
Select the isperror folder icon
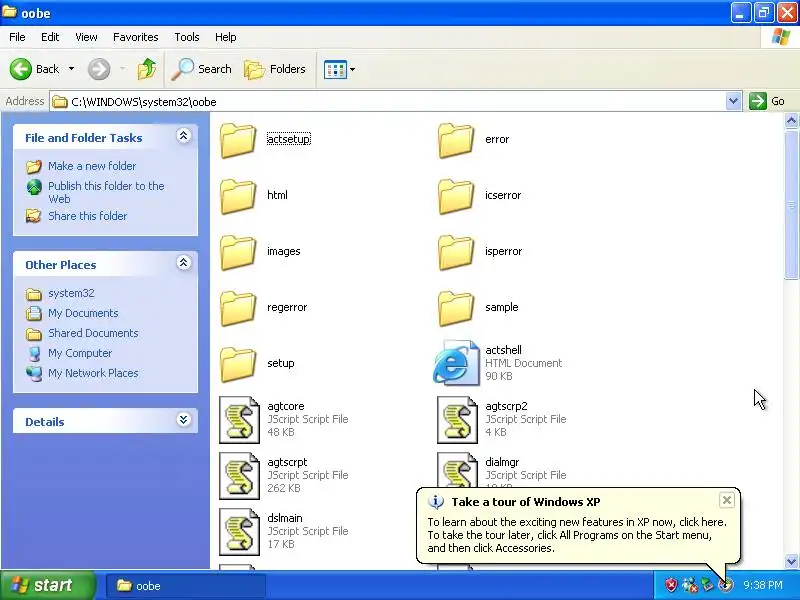pos(456,252)
